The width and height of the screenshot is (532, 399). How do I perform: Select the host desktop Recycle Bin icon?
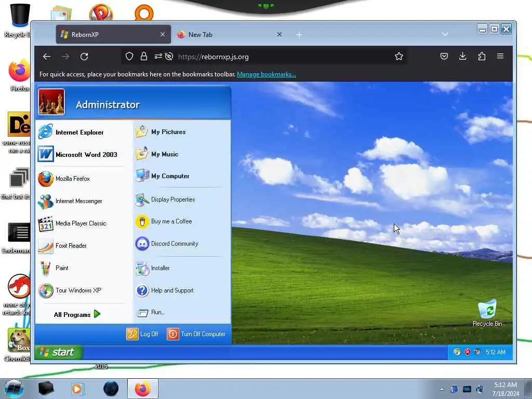coord(18,20)
